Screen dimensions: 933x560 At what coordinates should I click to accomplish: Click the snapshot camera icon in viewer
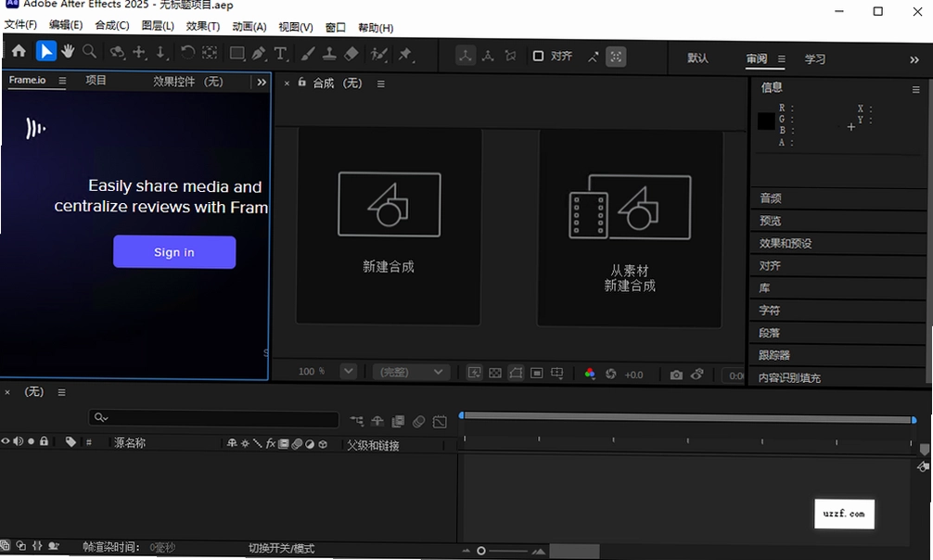676,375
